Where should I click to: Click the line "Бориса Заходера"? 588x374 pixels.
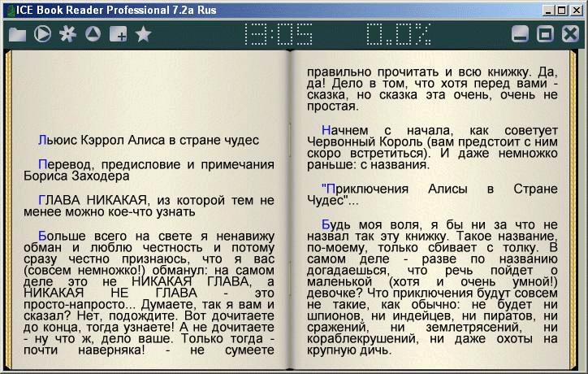tap(76, 176)
